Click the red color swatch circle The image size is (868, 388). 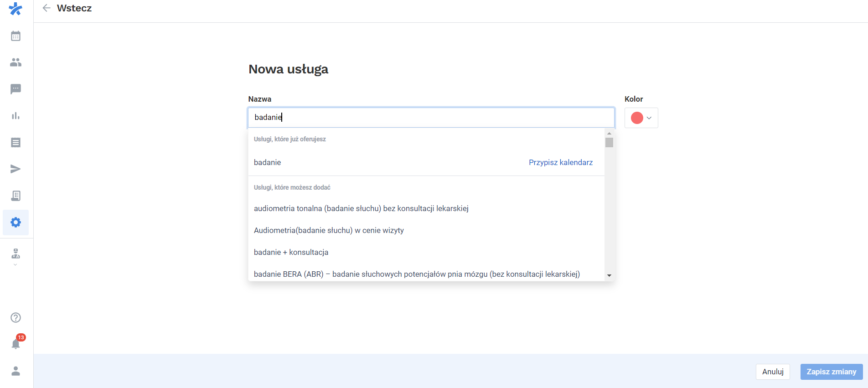pos(637,118)
